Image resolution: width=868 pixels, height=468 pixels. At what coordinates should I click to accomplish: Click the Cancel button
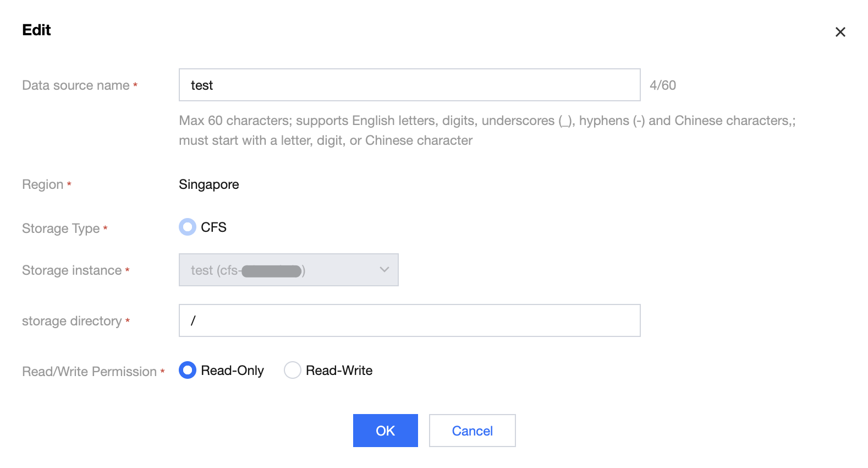point(472,431)
